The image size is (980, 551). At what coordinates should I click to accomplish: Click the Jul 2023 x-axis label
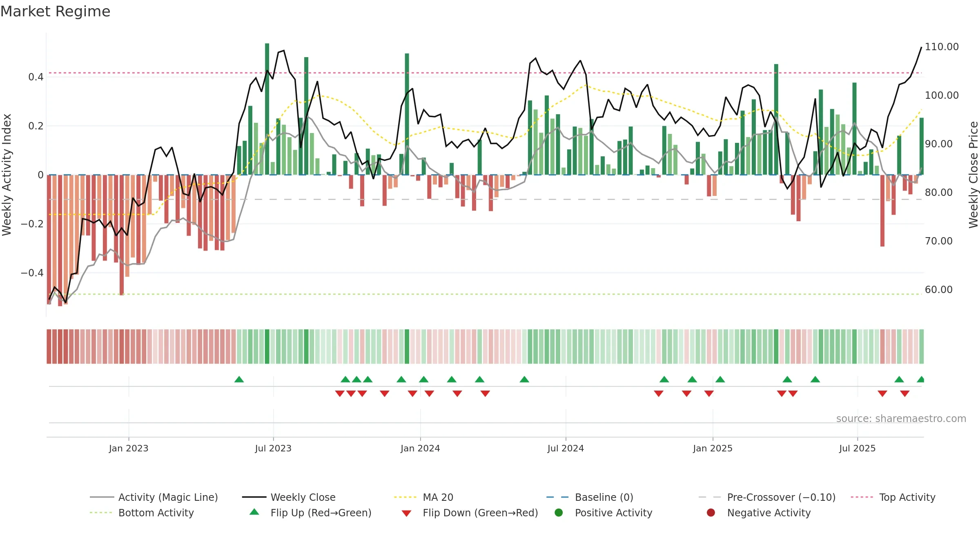point(273,448)
